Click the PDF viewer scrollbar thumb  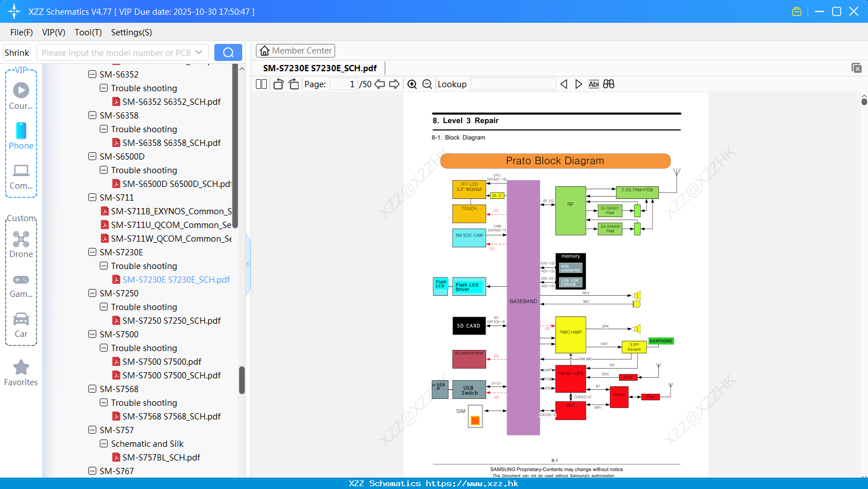(x=864, y=101)
